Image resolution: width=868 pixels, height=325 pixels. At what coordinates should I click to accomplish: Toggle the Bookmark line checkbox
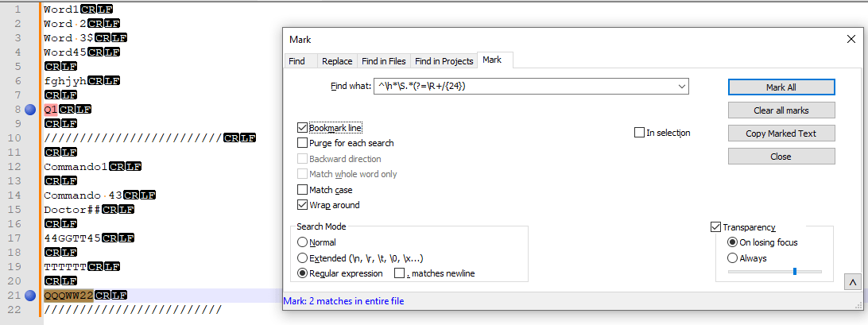click(x=302, y=128)
